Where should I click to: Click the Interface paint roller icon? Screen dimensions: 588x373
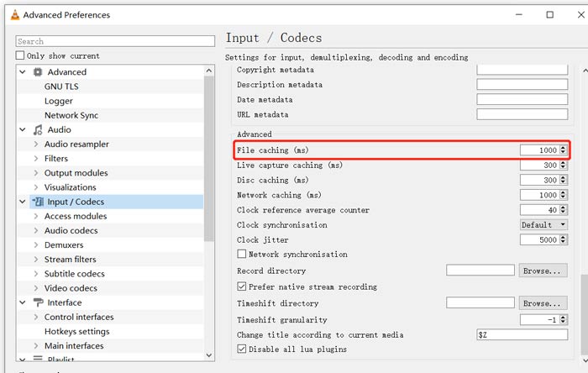38,302
